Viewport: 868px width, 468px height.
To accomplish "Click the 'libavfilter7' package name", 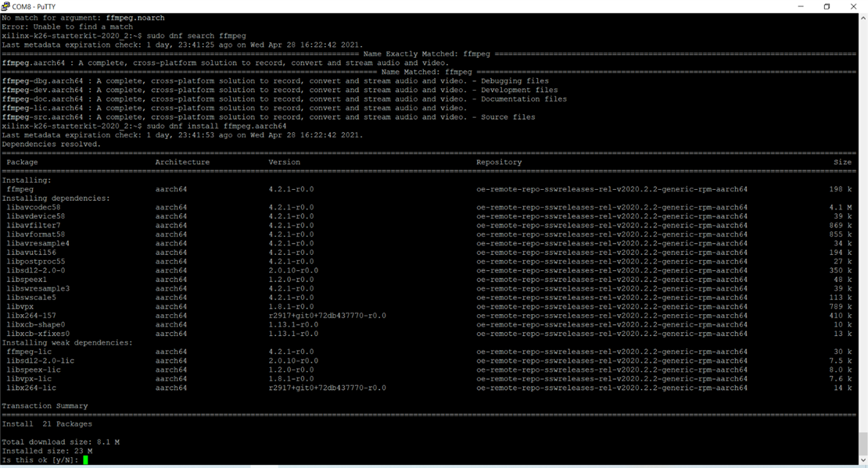I will (x=34, y=225).
